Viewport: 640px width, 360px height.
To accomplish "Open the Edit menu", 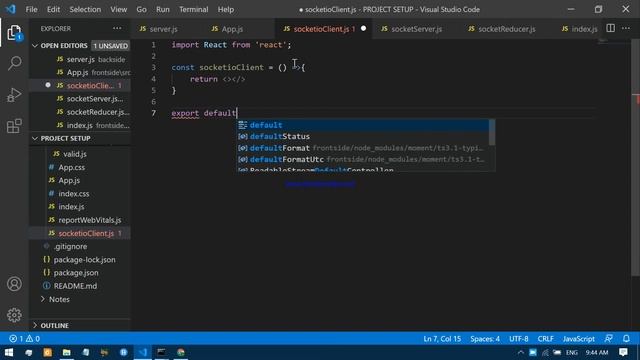I will click(53, 9).
